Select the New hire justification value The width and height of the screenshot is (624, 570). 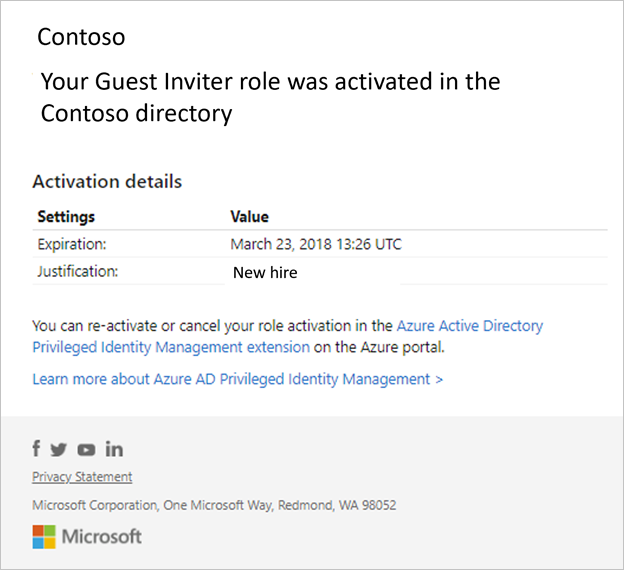[x=265, y=273]
